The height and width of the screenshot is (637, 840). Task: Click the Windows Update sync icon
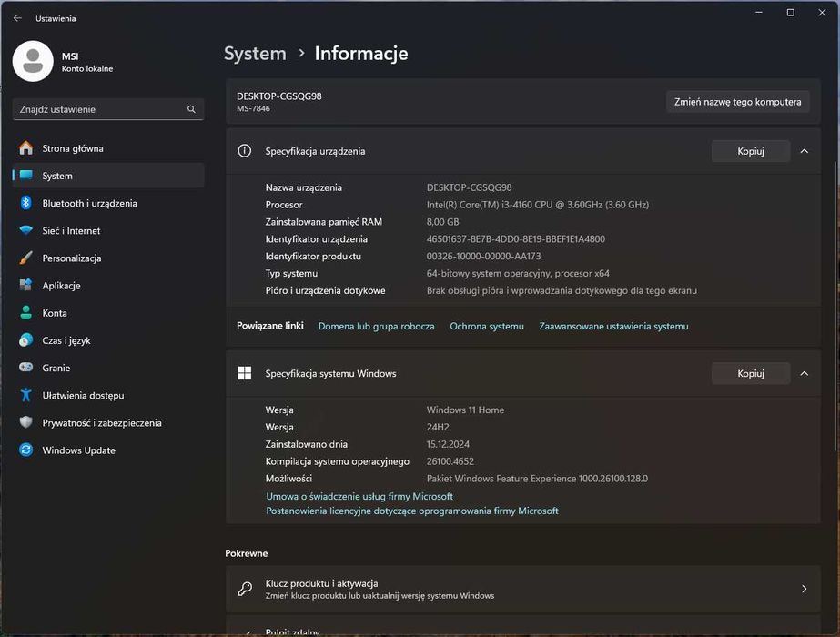25,450
